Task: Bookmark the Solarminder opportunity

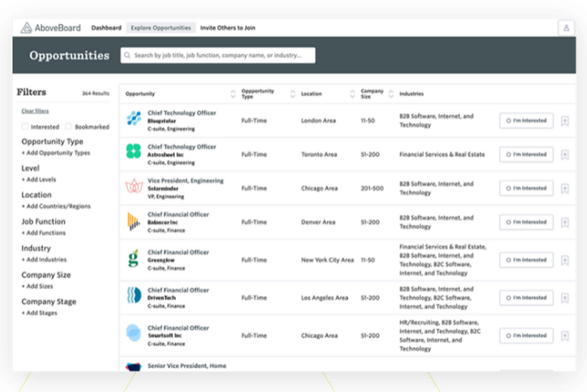Action: [565, 188]
